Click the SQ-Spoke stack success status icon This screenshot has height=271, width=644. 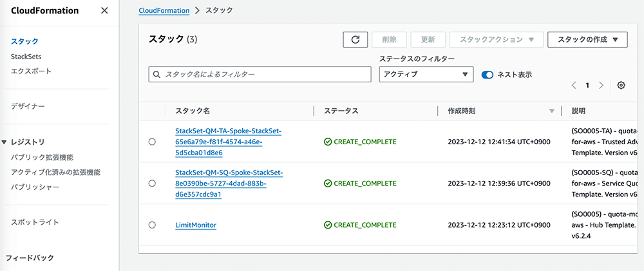[x=327, y=183]
